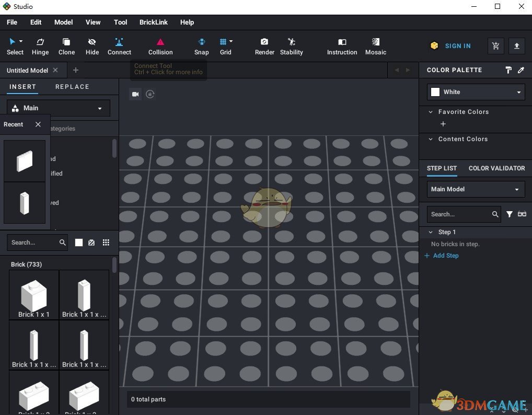
Task: Select the Hinge tool
Action: click(40, 46)
